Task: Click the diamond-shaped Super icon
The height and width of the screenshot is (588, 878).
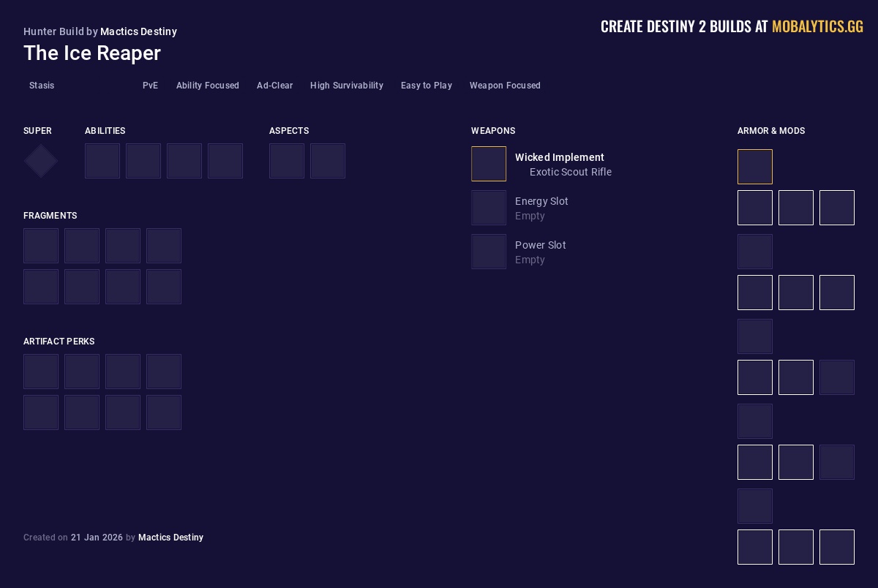Action: [x=41, y=161]
